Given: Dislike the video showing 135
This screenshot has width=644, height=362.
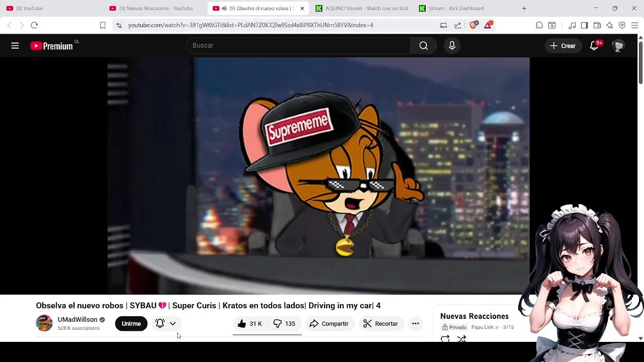Looking at the screenshot, I should [x=284, y=324].
